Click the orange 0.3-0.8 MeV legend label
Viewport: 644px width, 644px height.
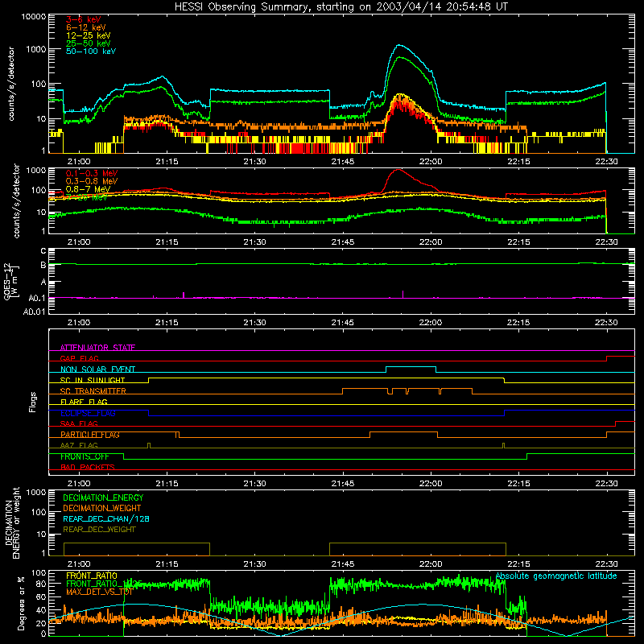[92, 181]
